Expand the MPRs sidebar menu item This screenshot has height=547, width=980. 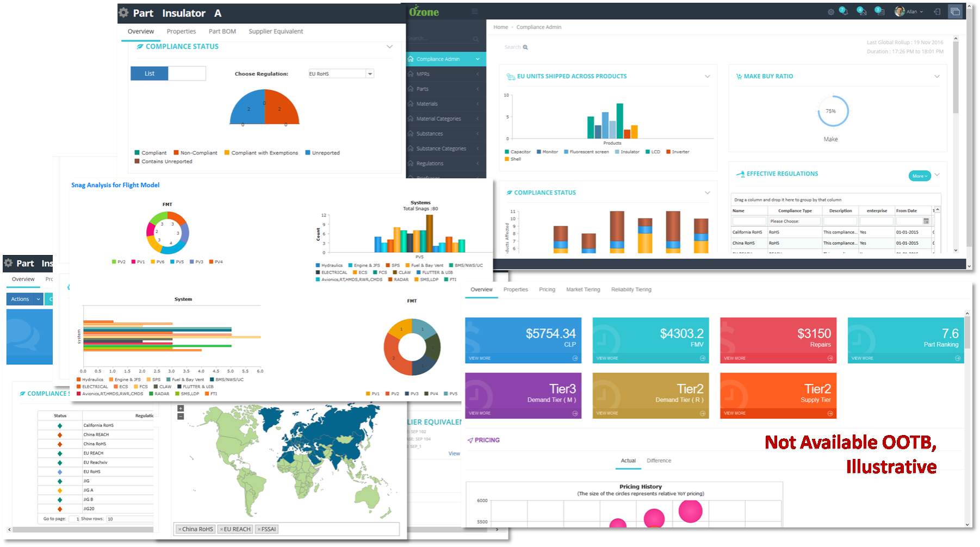click(x=445, y=74)
